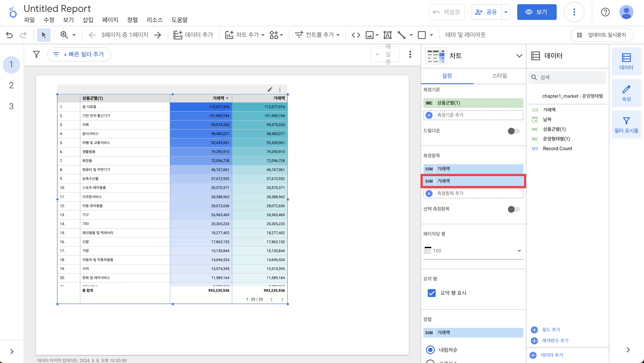Screen dimensions: 644x363
Task: Click the undo arrow icon
Action: tap(9, 35)
